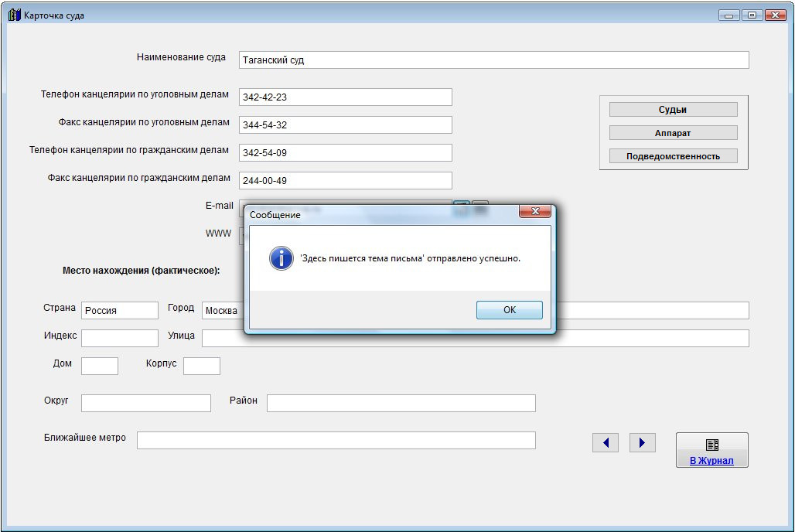Viewport: 795px width, 532px height.
Task: Click the civil cases fax field 244-00-49
Action: click(x=345, y=180)
